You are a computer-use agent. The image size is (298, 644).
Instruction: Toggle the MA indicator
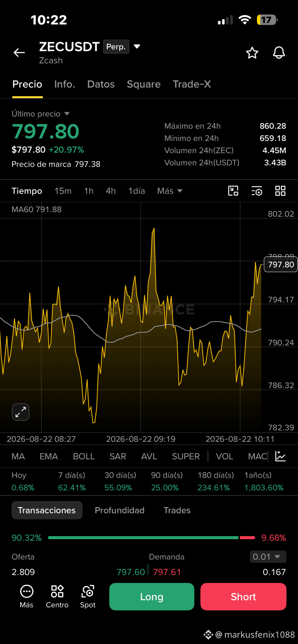pyautogui.click(x=18, y=456)
